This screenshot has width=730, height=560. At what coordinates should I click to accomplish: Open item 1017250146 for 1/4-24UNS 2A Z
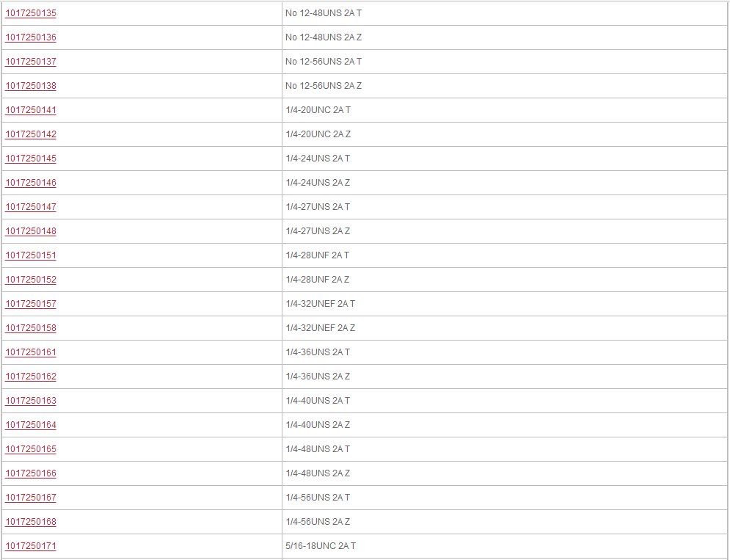[x=31, y=183]
